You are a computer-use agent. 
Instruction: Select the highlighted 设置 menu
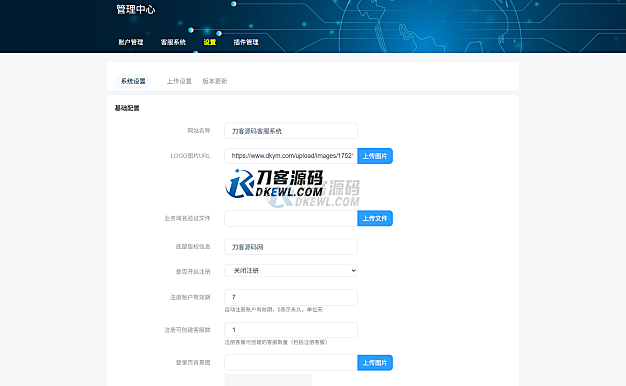pyautogui.click(x=210, y=42)
